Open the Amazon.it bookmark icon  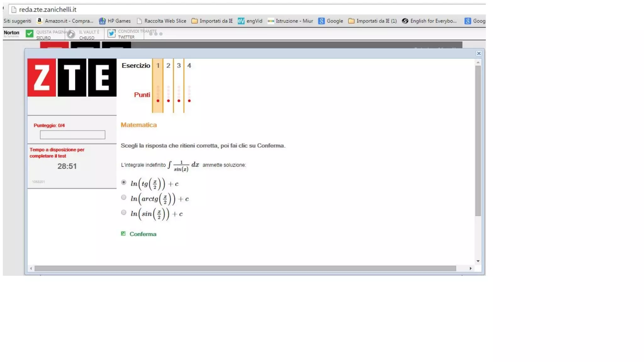40,21
